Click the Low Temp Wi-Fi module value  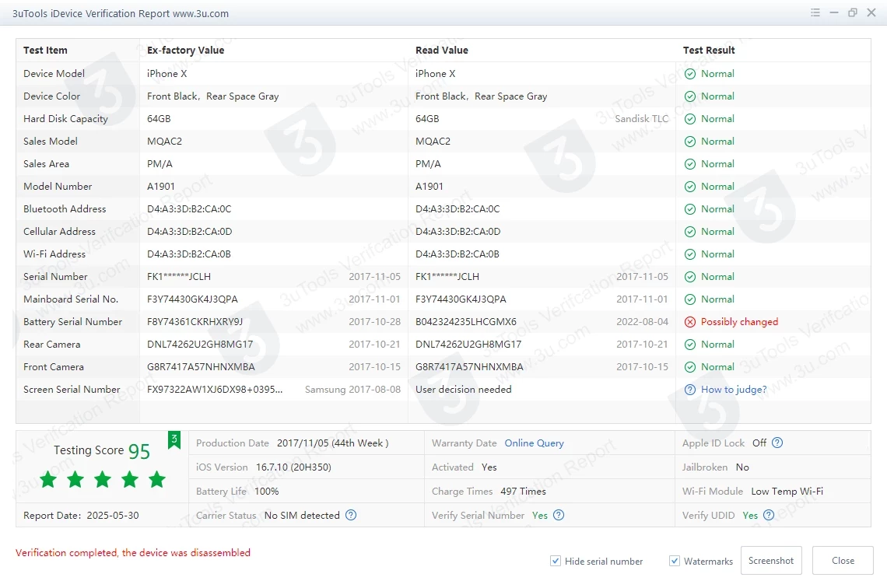pos(787,492)
